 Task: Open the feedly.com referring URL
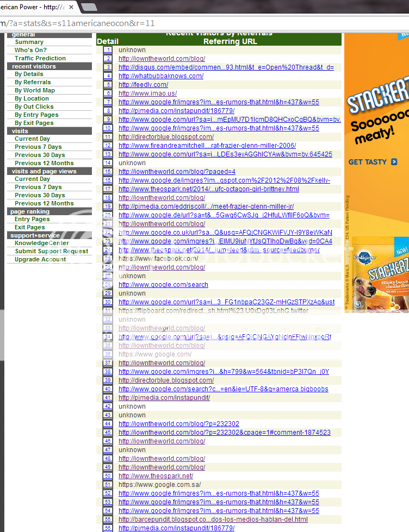144,85
